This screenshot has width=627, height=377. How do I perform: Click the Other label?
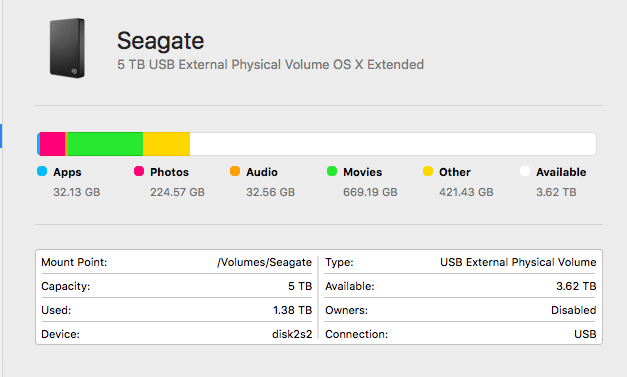click(455, 172)
